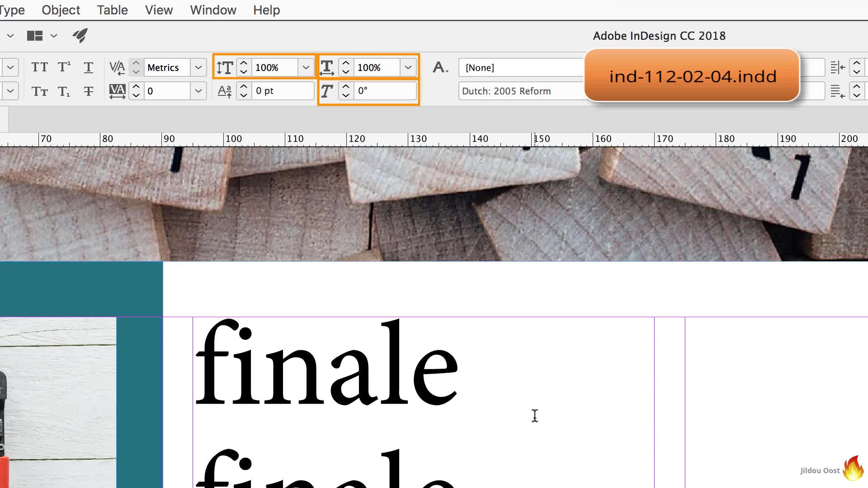Click the Horizontal Scale stepper arrows
The height and width of the screenshot is (488, 868).
click(x=346, y=67)
